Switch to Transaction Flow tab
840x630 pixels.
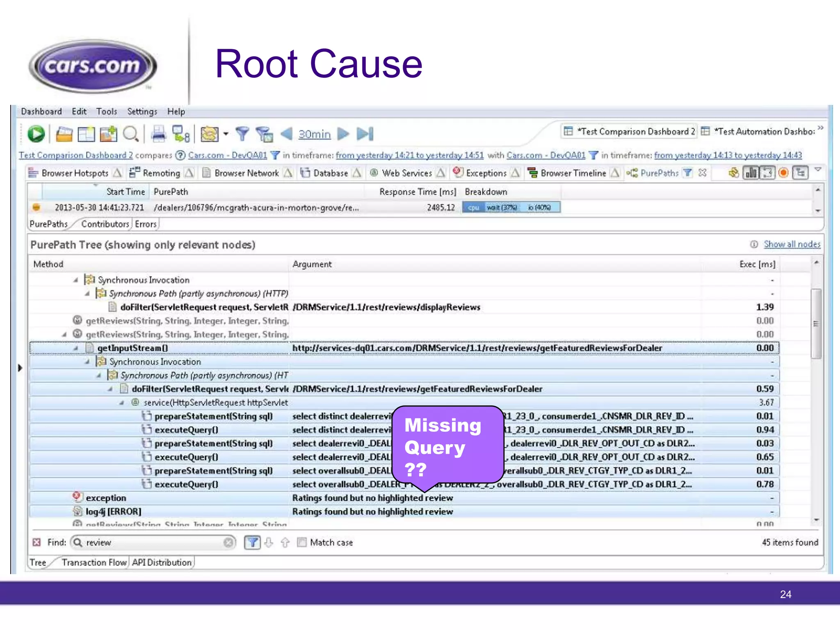94,562
